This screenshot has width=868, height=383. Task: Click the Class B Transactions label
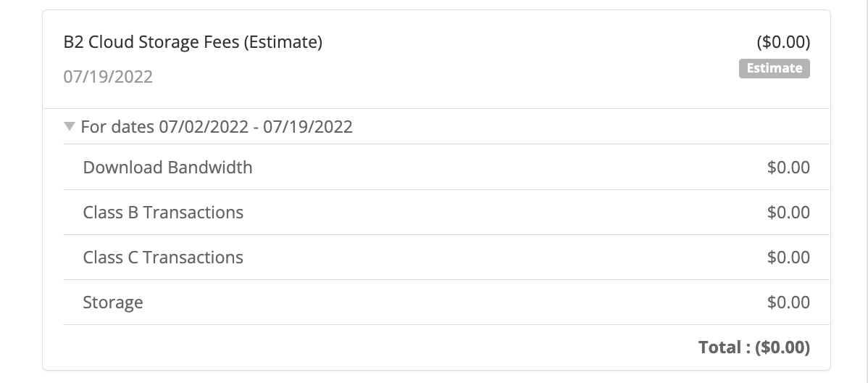[x=163, y=213]
